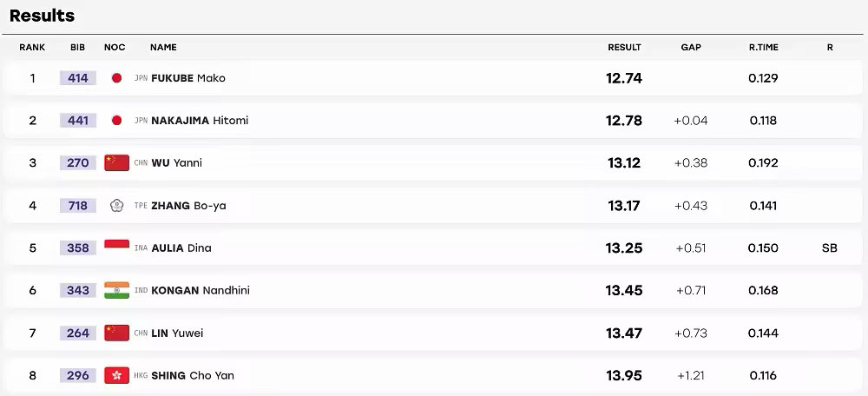Sort by the RANK column header
This screenshot has height=396, width=868.
pos(32,48)
